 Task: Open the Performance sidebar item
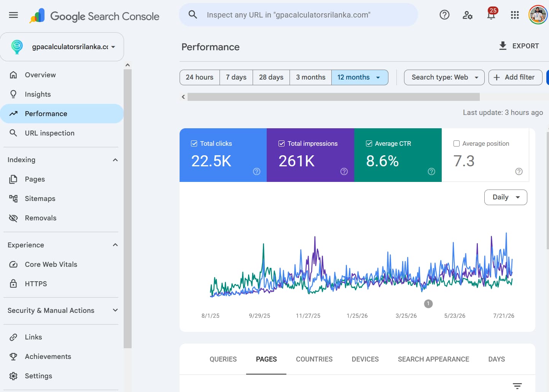click(62, 113)
